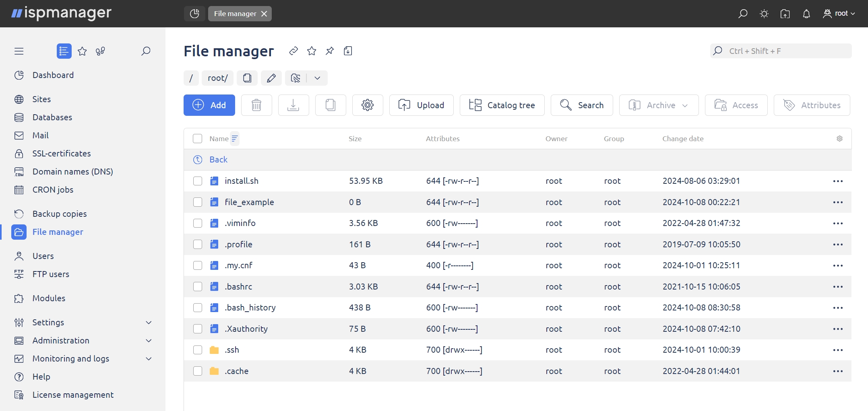868x411 pixels.
Task: Open the .cache folder
Action: 237,371
